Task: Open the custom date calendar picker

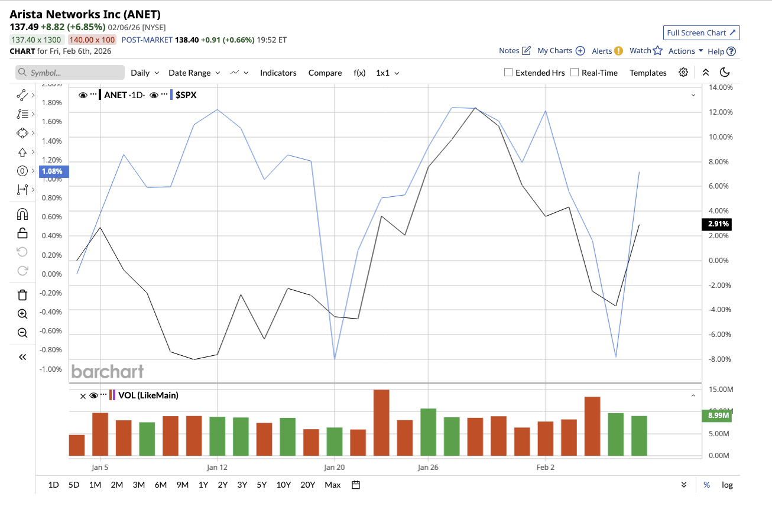Action: point(356,485)
